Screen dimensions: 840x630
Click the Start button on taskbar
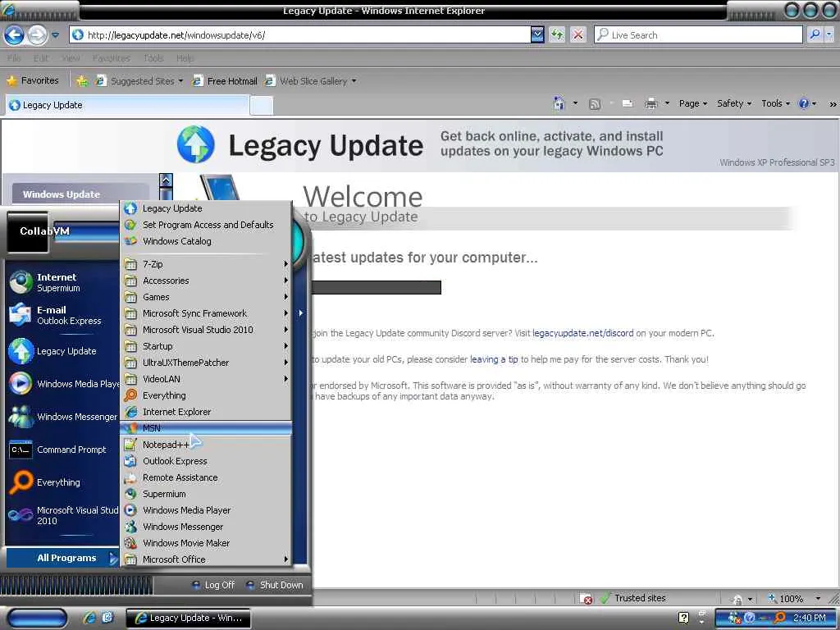(36, 618)
